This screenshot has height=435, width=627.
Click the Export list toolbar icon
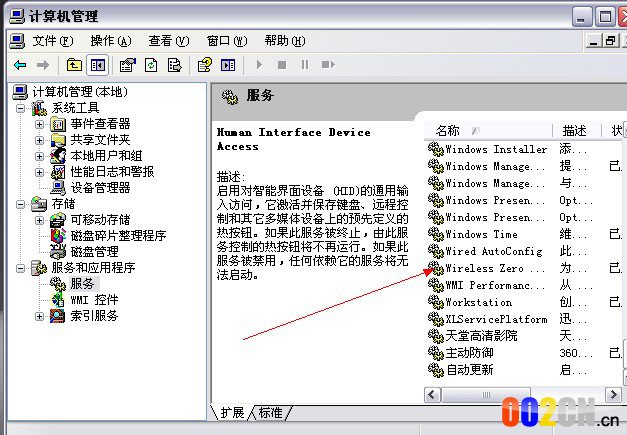[174, 65]
